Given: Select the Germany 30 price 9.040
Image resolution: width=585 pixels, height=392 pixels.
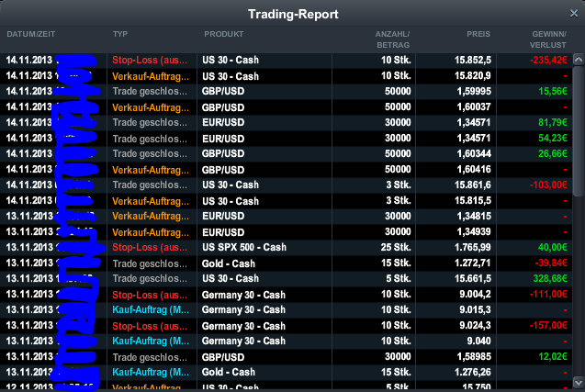Looking at the screenshot, I should (478, 342).
